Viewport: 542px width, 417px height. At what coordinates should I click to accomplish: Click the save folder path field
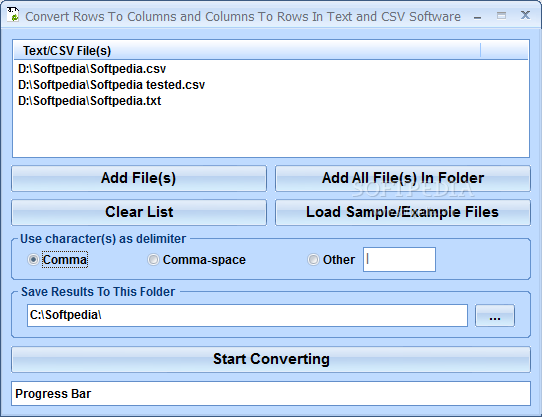247,315
